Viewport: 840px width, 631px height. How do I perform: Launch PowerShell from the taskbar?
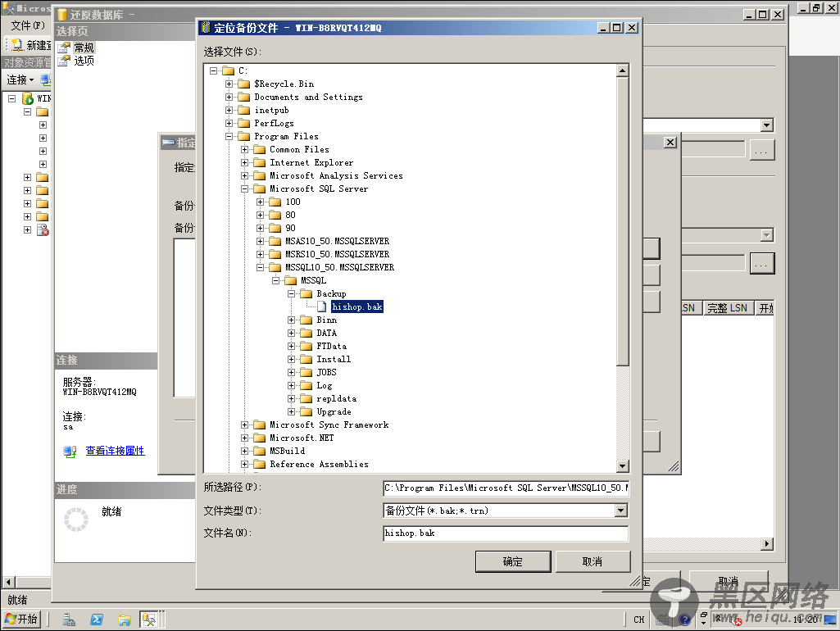click(x=97, y=620)
